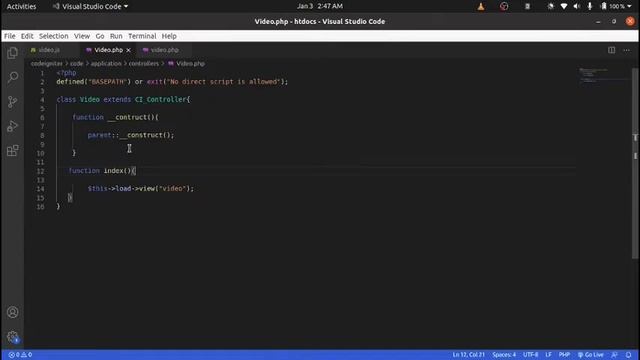Screen dimensions: 640x360
Task: Click line number 12 in gutter
Action: tap(40, 171)
